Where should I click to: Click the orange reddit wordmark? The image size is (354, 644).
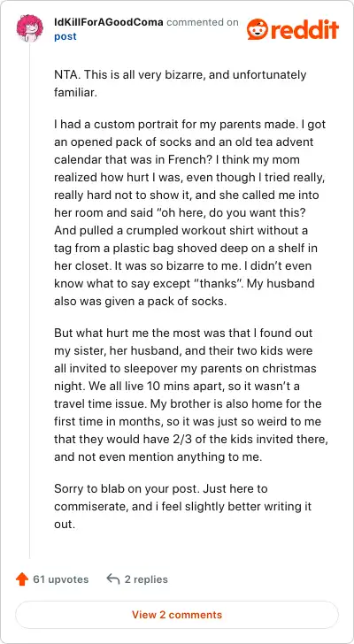tap(304, 29)
